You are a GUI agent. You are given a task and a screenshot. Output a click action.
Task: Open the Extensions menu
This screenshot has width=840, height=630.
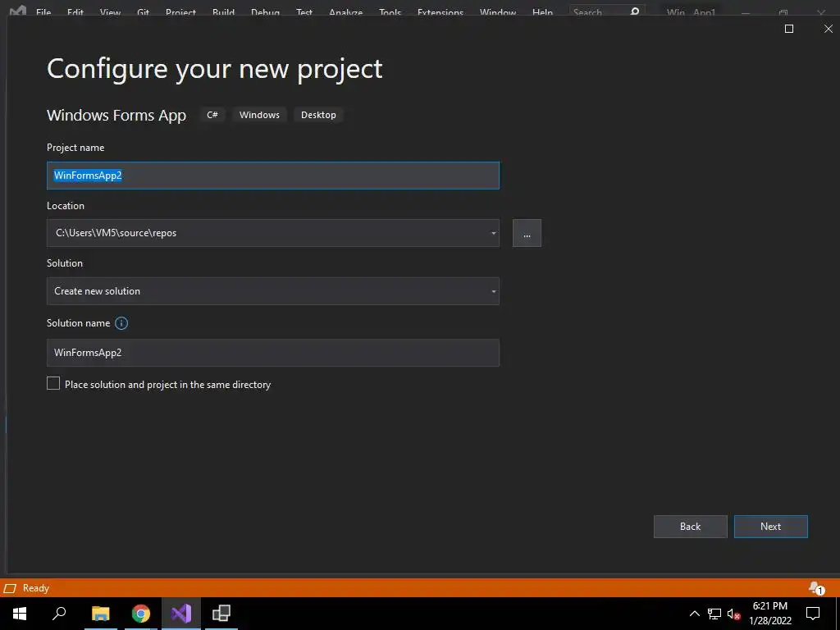coord(441,11)
